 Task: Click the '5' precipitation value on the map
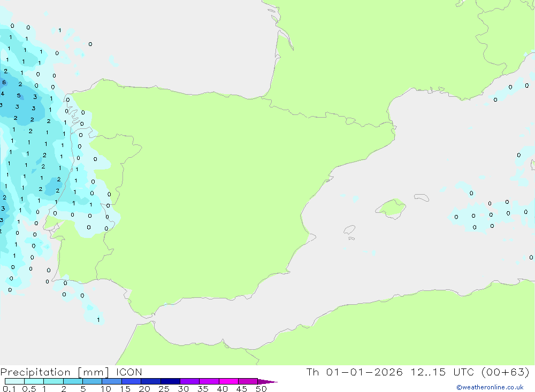click(x=19, y=96)
